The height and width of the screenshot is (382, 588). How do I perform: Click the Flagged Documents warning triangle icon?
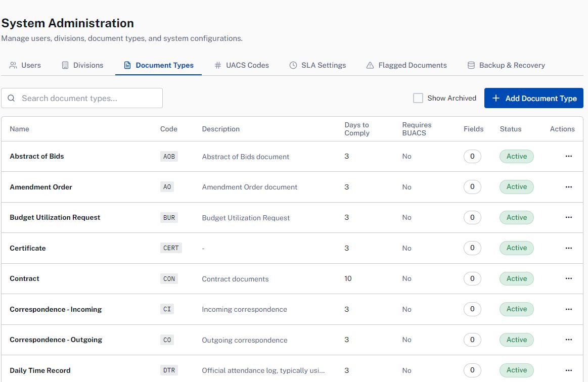[x=370, y=65]
